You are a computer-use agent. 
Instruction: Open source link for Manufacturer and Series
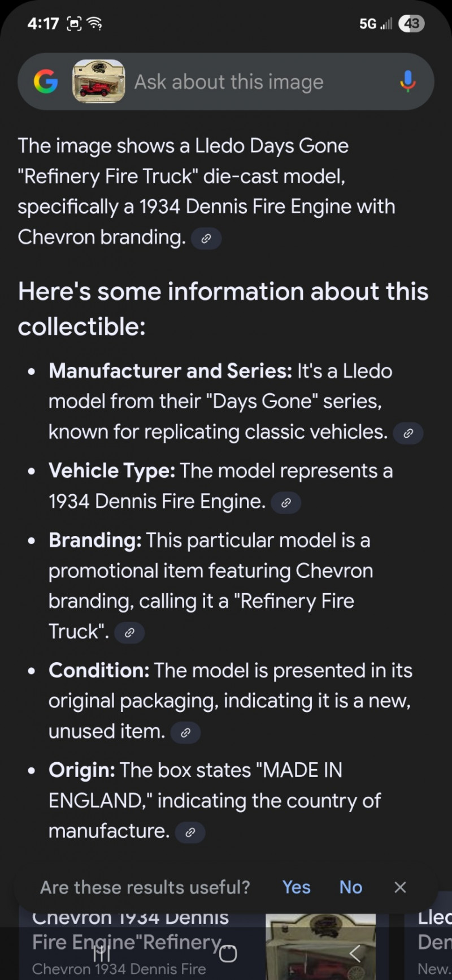pyautogui.click(x=408, y=434)
